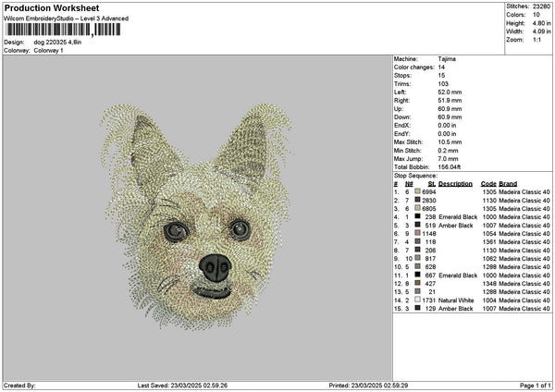Click the Stop Sequence heading
Screen dimensions: 555x392
pos(413,173)
